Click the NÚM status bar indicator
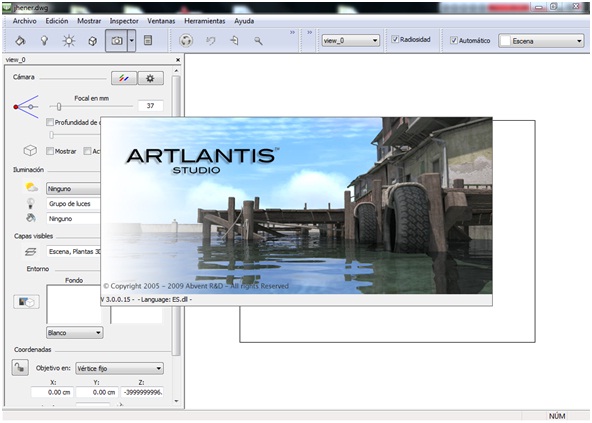 557,416
